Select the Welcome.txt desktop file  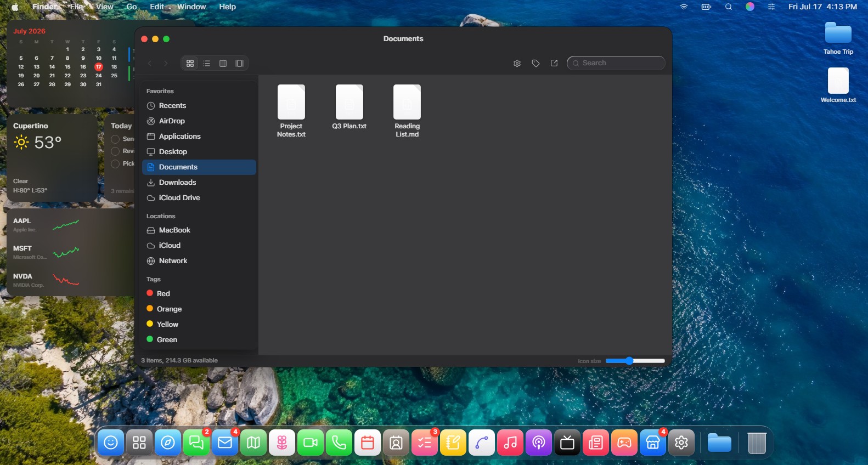point(838,86)
